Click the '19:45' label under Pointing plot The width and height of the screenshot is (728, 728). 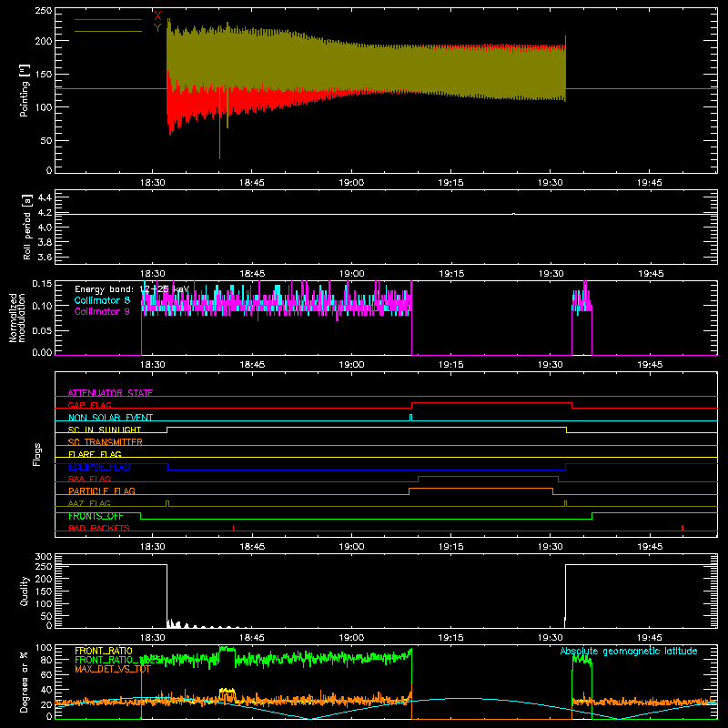point(650,183)
